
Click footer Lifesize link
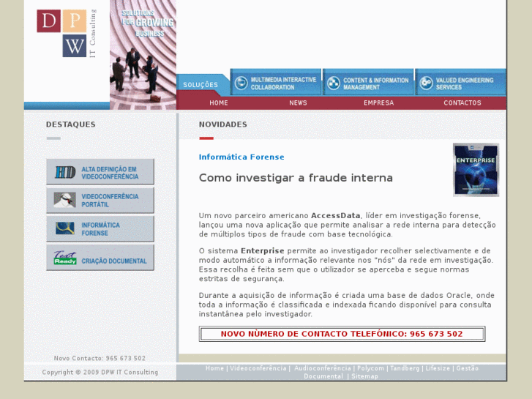438,368
